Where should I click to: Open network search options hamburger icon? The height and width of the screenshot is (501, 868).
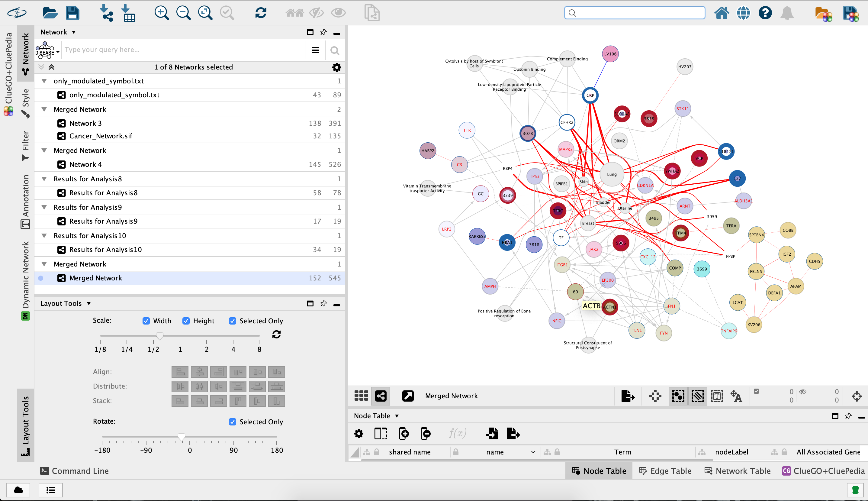point(315,50)
